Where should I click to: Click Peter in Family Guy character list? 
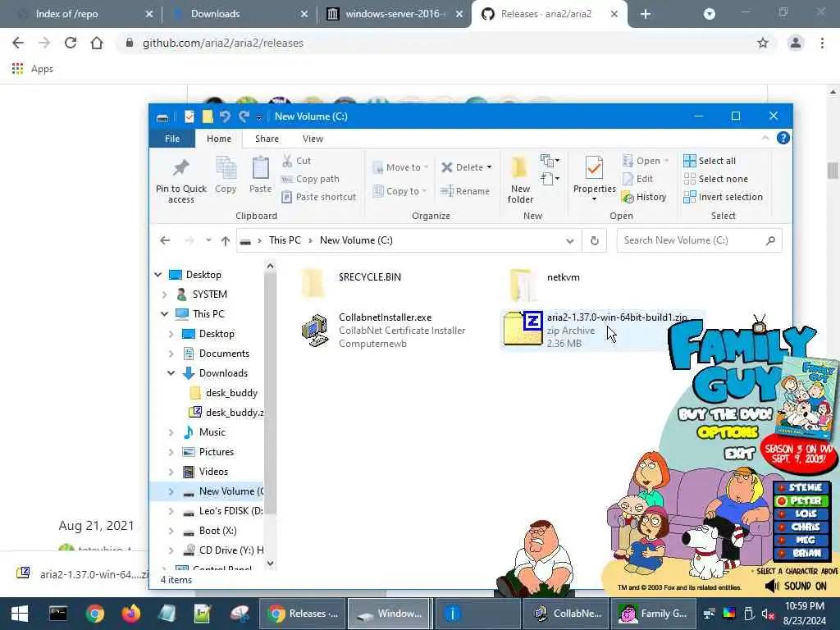(x=801, y=501)
